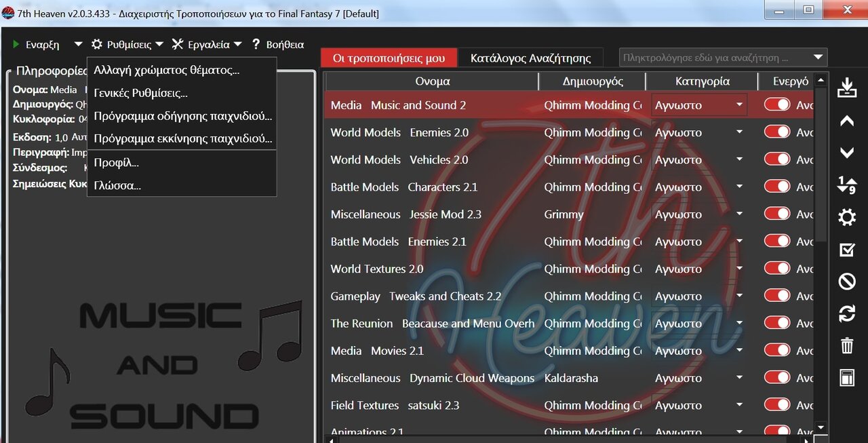
Task: Toggle Field Textures satsuki 2.3 switch
Action: click(777, 405)
